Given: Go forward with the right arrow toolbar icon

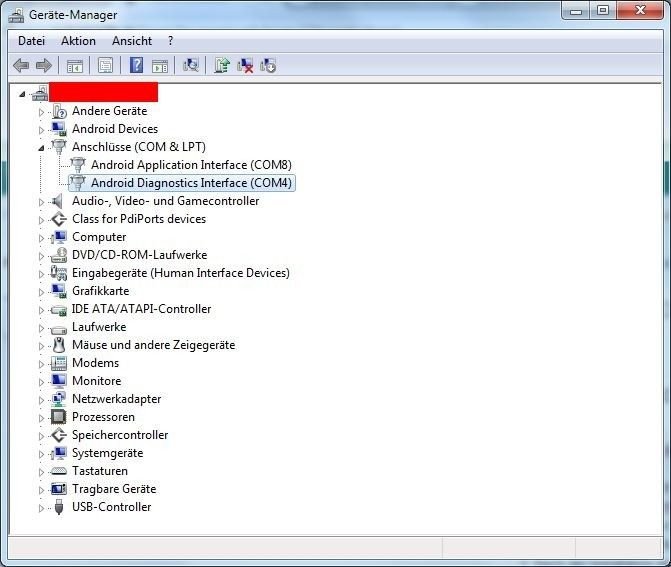Looking at the screenshot, I should click(44, 65).
